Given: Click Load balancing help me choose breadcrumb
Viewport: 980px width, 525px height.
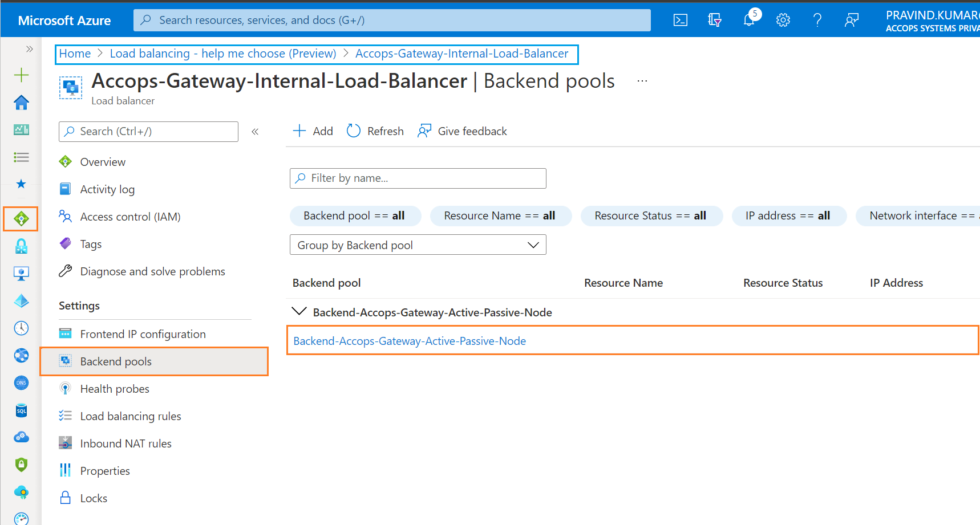Looking at the screenshot, I should [x=223, y=54].
